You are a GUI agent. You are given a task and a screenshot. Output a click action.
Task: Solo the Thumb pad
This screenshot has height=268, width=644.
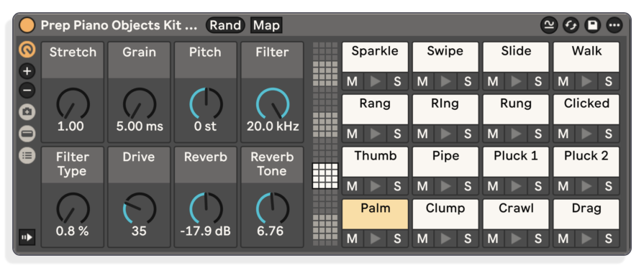click(397, 186)
